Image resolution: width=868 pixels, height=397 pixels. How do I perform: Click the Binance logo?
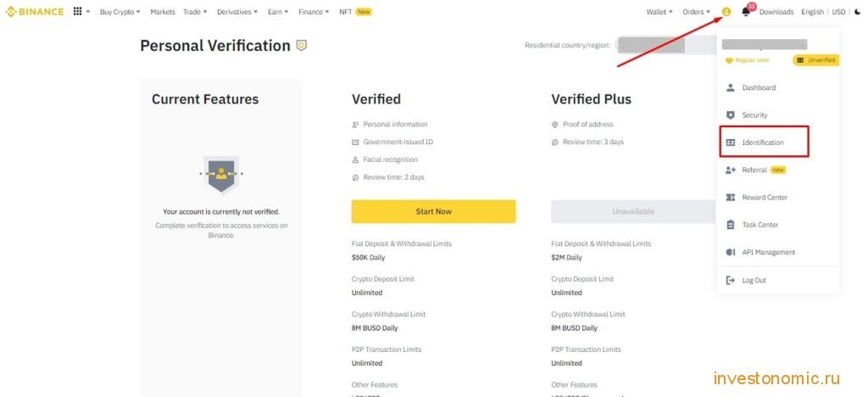click(x=35, y=12)
